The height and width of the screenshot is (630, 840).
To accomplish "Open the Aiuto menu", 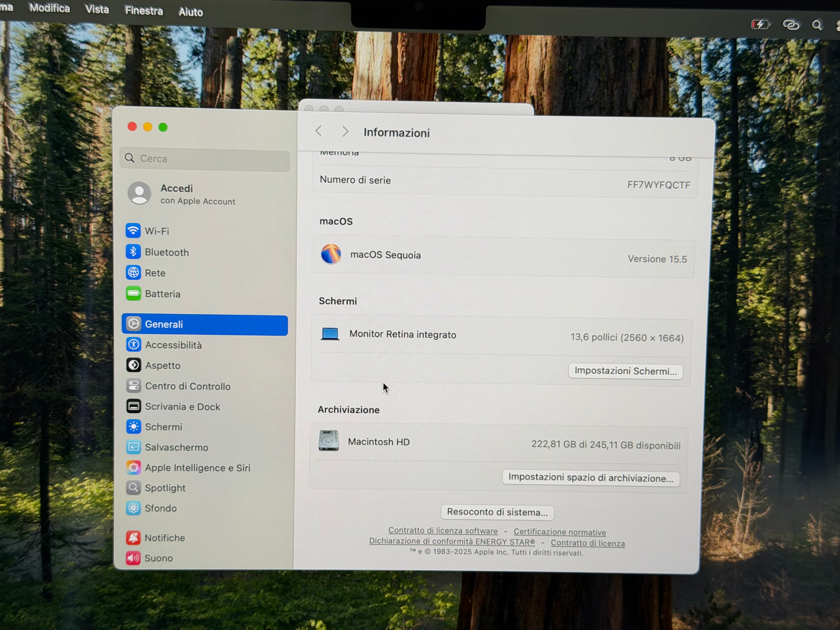I will [x=191, y=12].
